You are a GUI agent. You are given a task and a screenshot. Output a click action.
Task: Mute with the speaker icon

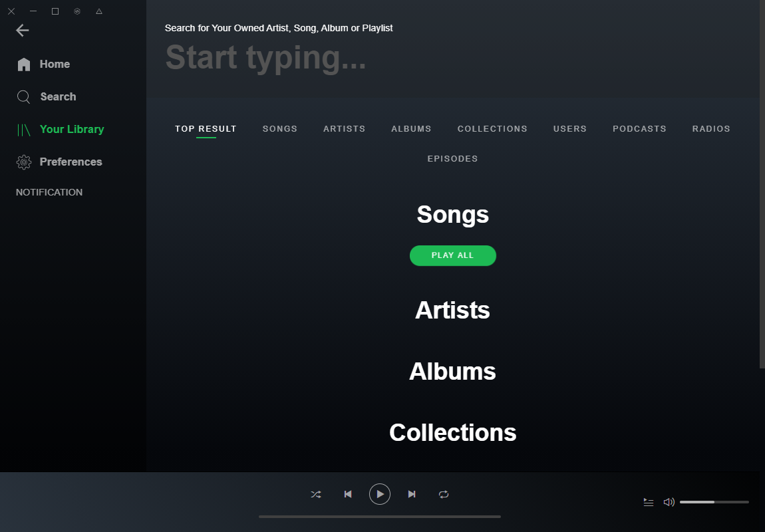[669, 502]
